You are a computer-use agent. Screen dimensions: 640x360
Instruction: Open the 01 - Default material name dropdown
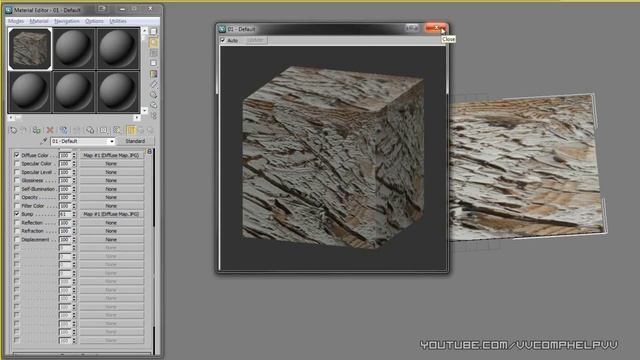[111, 141]
